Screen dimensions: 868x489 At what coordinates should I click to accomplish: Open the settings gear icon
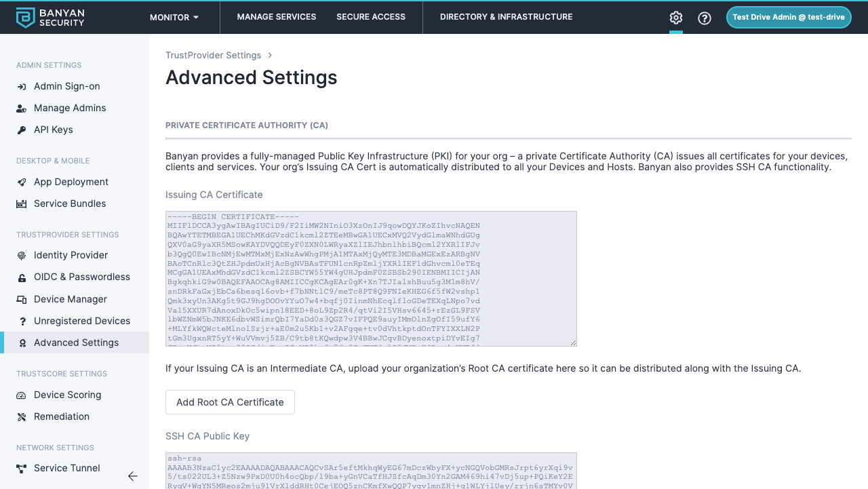676,18
